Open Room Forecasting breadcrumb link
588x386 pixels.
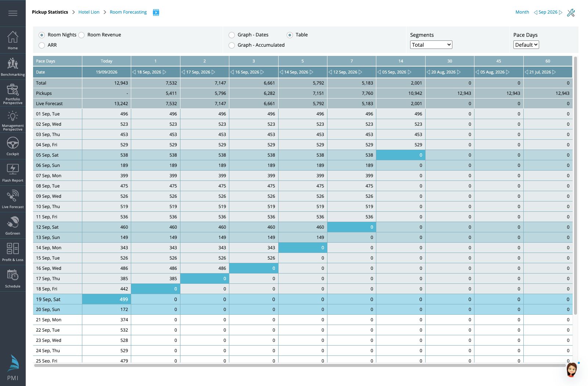128,12
